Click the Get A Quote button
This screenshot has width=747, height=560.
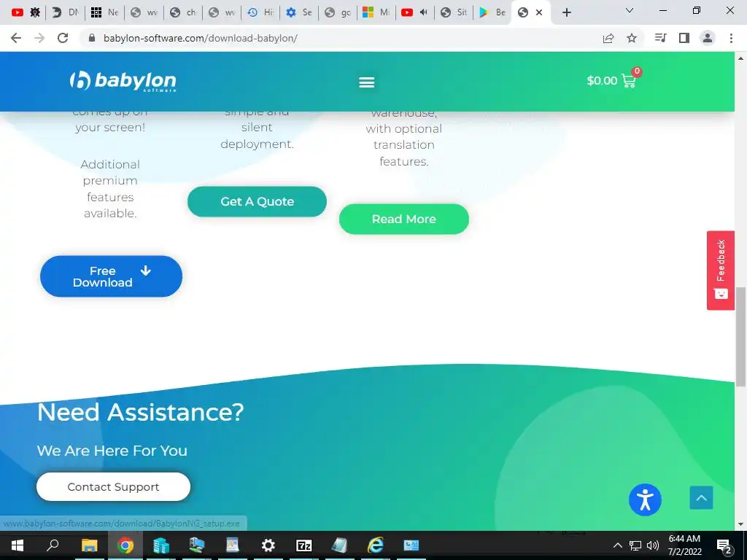pyautogui.click(x=257, y=201)
